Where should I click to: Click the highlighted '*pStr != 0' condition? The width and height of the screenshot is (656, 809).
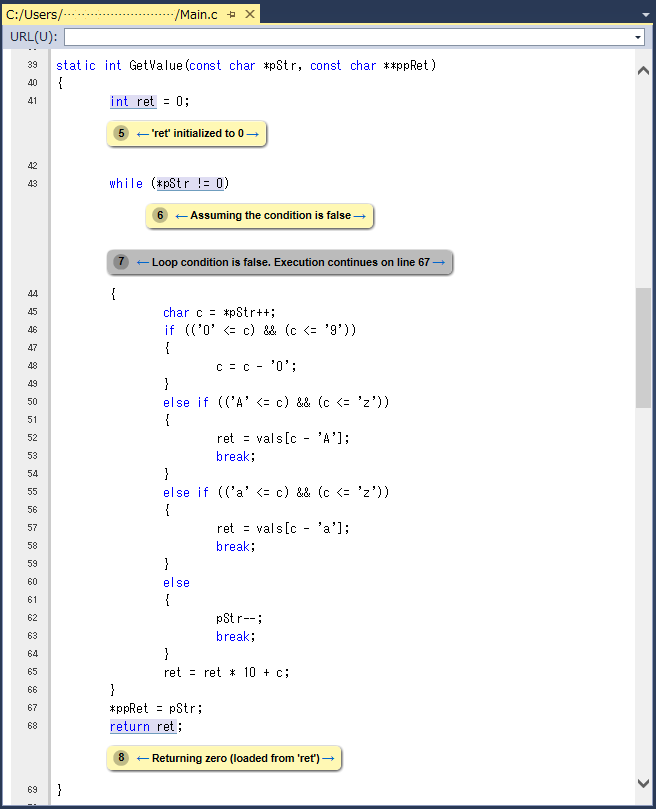(x=190, y=183)
